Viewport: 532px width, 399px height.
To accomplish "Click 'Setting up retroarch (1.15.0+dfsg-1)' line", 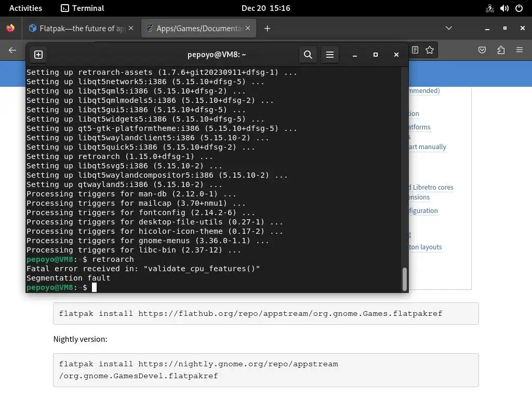I will pos(119,156).
